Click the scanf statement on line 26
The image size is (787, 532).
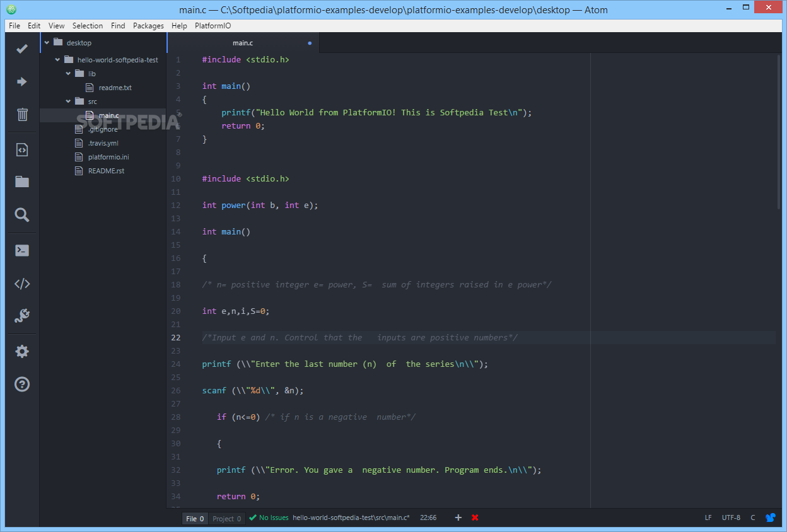[x=253, y=391]
